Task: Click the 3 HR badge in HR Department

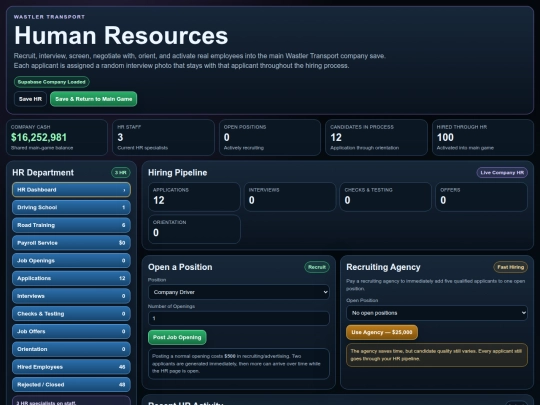Action: (121, 173)
